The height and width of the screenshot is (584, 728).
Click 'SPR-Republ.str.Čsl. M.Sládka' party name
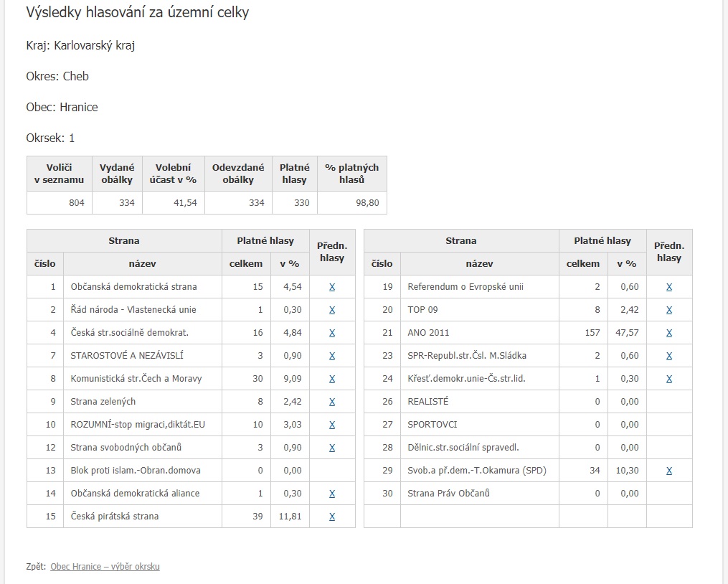tap(467, 355)
